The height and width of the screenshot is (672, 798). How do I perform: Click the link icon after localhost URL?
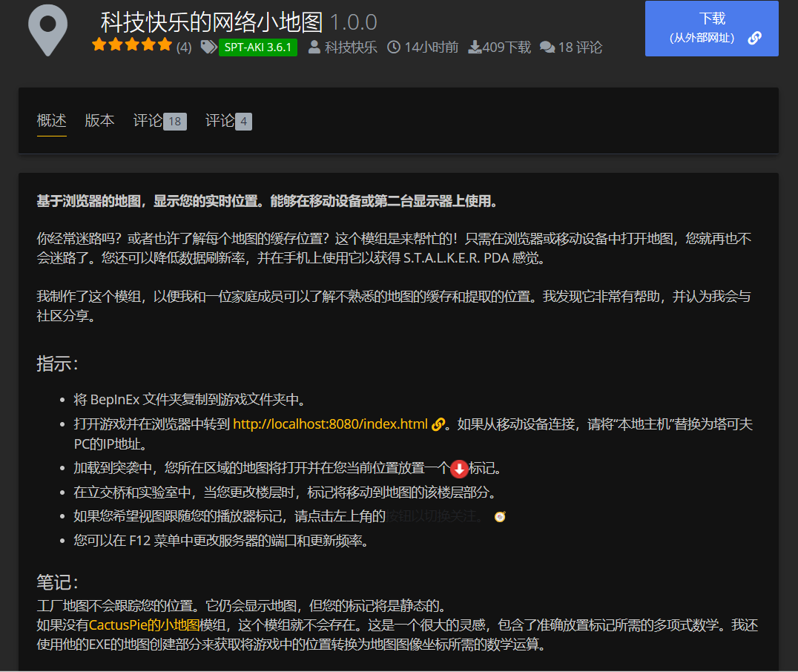[x=438, y=425]
